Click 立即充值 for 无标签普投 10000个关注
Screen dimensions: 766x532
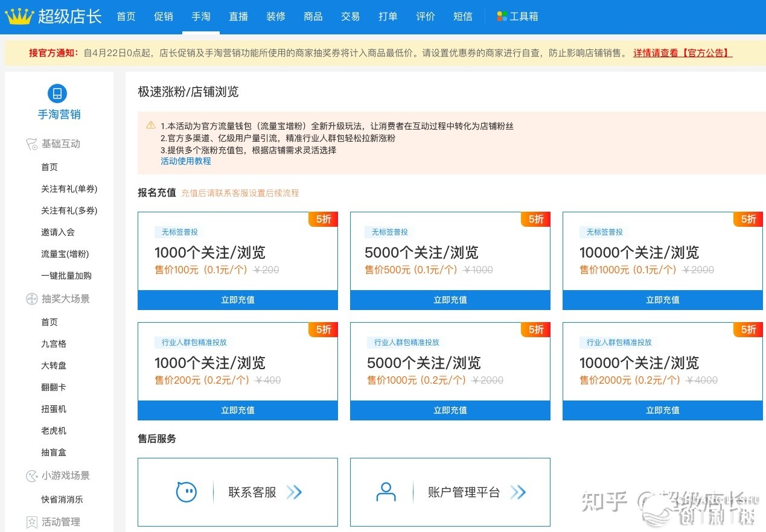tap(663, 300)
